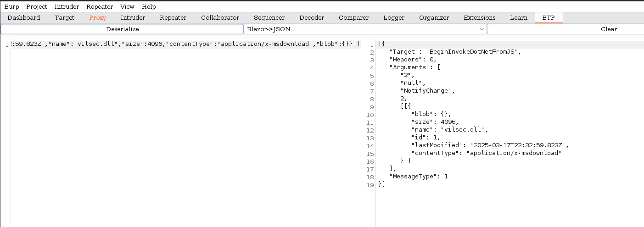Switch to the Logger tab
The width and height of the screenshot is (644, 227).
coord(394,18)
